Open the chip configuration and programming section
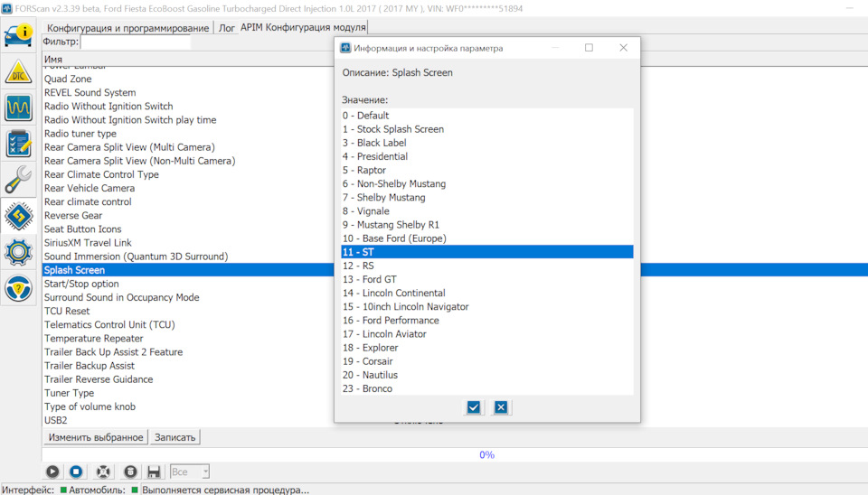 (x=18, y=216)
